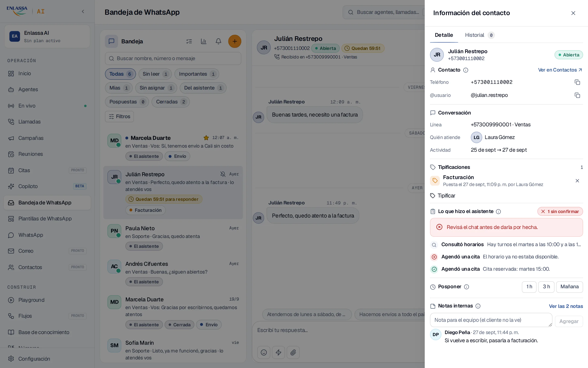Screen dimensions: 588x368
Task: Open the inbox notifications bell
Action: (x=218, y=41)
